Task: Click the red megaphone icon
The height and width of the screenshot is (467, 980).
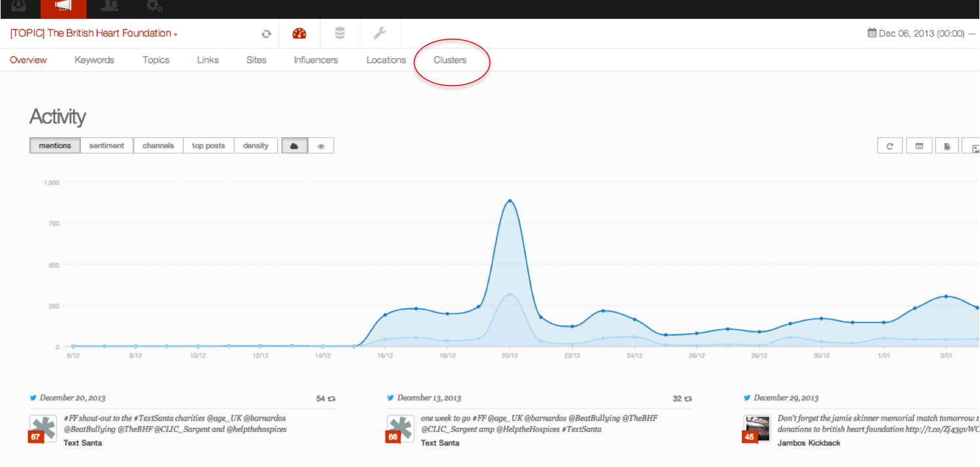Action: click(x=63, y=7)
